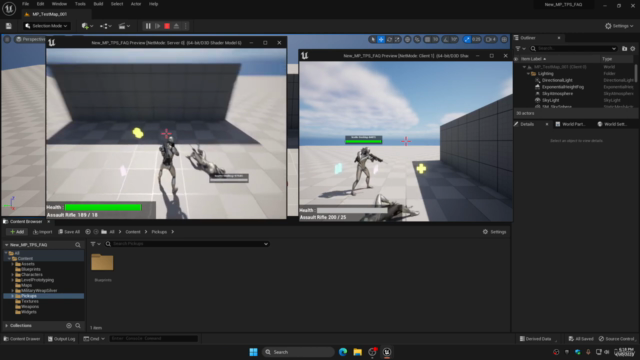The image size is (640, 360).
Task: Open the Perspective viewport mode menu
Action: coord(30,39)
